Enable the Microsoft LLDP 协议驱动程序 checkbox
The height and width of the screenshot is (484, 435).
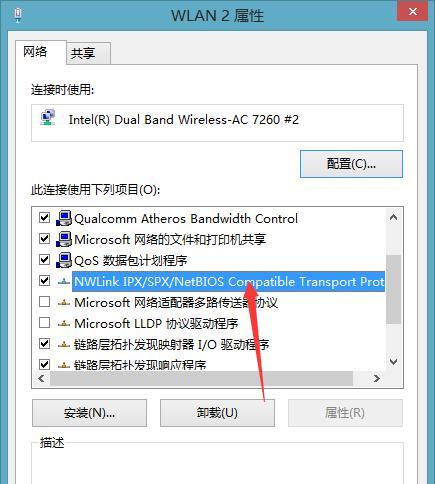(x=44, y=323)
